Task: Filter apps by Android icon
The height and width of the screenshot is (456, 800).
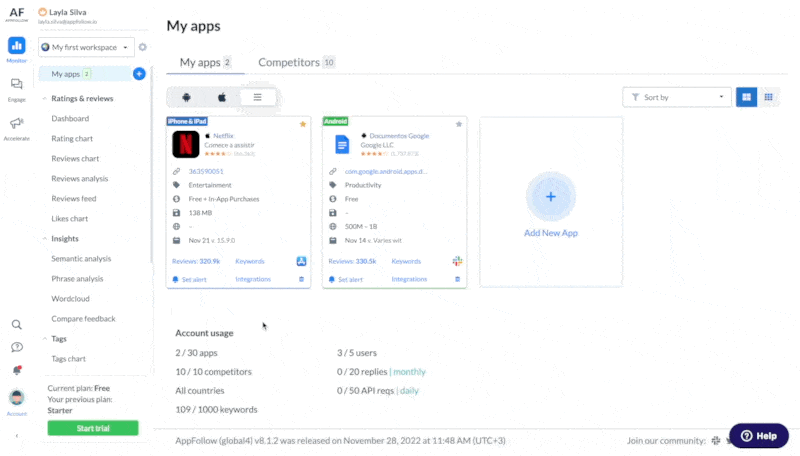Action: [186, 97]
